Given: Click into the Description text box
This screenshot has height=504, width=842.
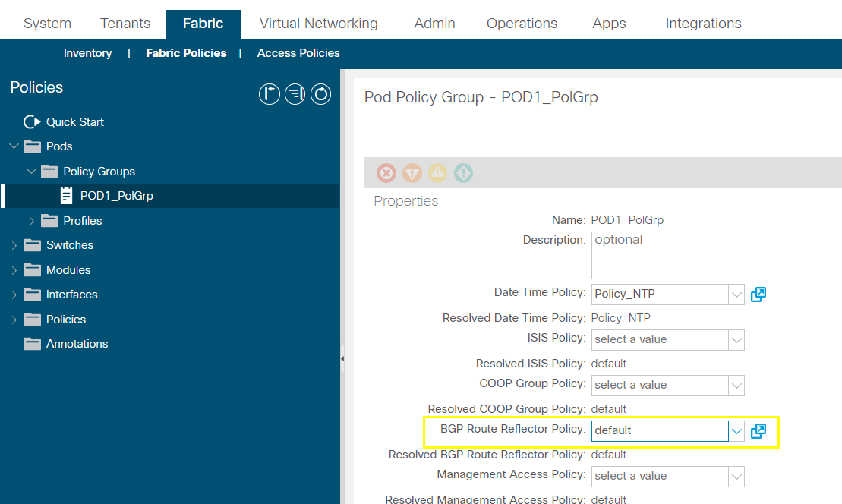Looking at the screenshot, I should point(716,256).
